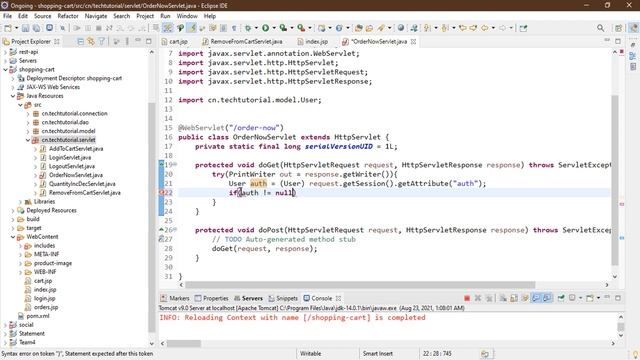Viewport: 640px width, 360px height.
Task: Collapse the shopping-cart project node
Action: (5, 70)
